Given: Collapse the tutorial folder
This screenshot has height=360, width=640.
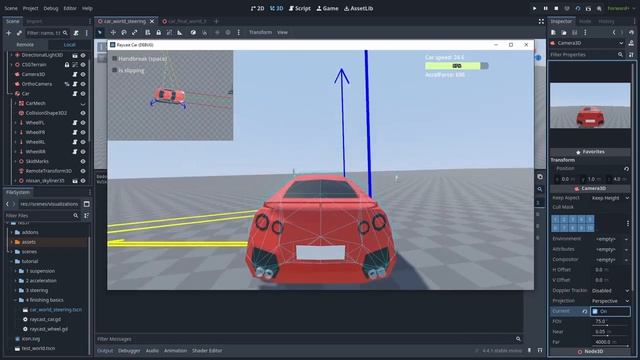Looking at the screenshot, I should point(11,261).
